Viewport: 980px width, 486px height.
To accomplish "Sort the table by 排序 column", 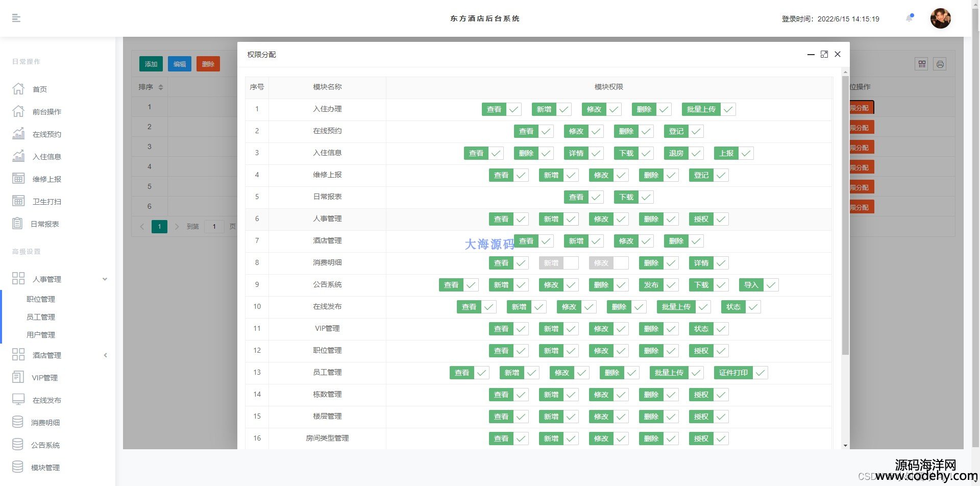I will (x=161, y=87).
